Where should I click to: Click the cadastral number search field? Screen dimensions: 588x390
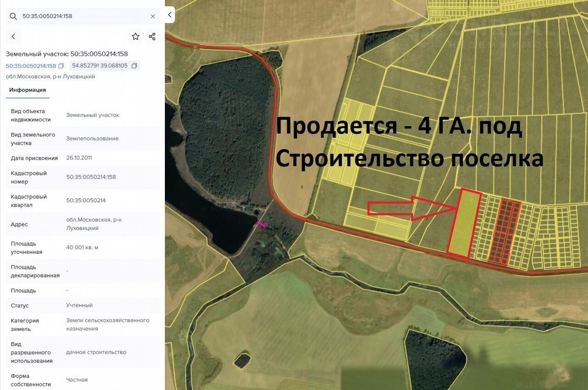point(83,16)
